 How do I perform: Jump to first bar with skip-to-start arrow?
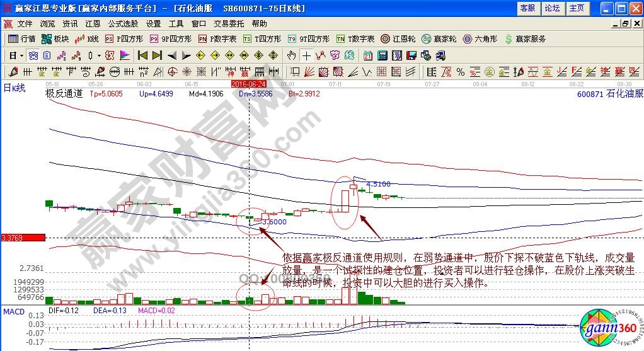pyautogui.click(x=142, y=55)
